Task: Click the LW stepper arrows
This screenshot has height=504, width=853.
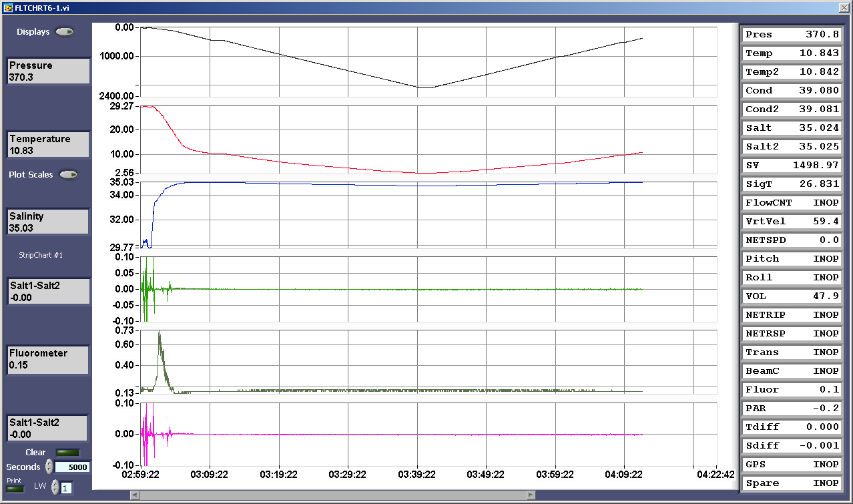Action: 55,487
